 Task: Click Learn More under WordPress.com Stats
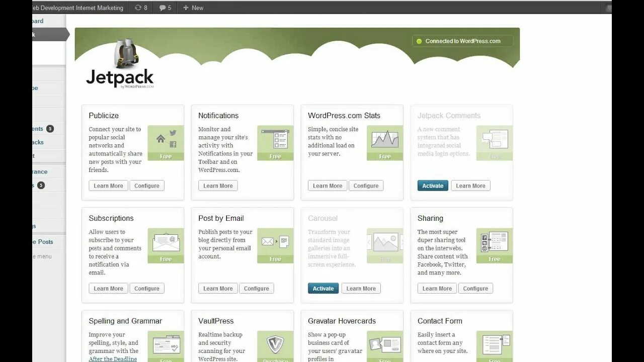[328, 186]
